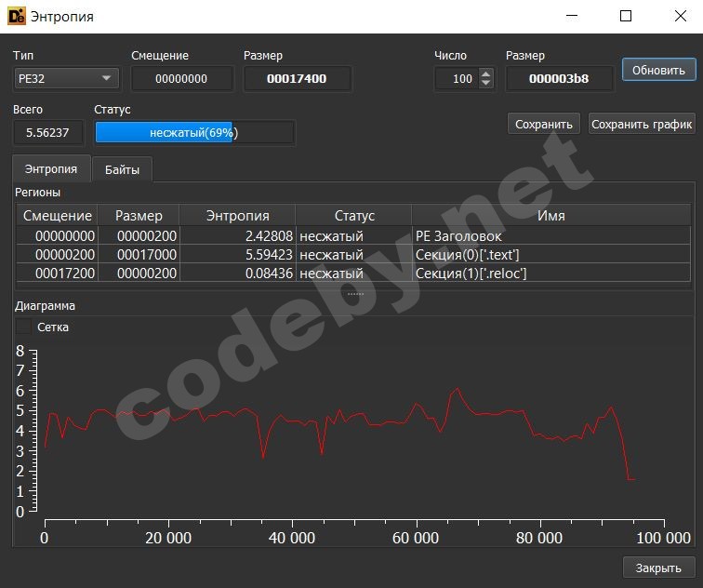Click the несжатый status progress bar
The height and width of the screenshot is (588, 703).
pyautogui.click(x=193, y=133)
